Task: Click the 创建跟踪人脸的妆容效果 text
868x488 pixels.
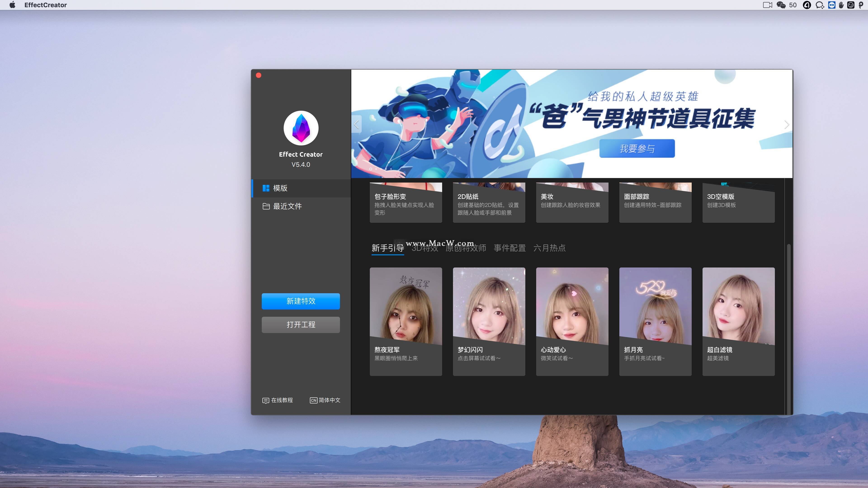Action: (570, 205)
